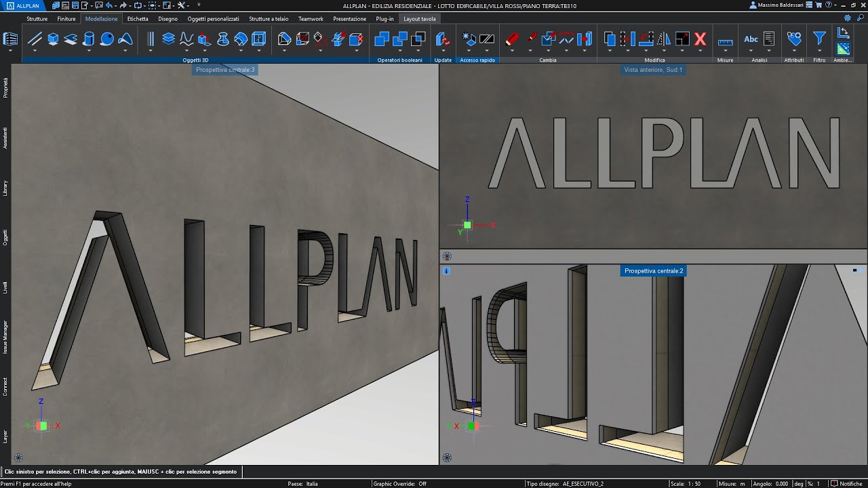The height and width of the screenshot is (488, 868).
Task: Open the Help question mark dropdown arrow
Action: pos(837,5)
